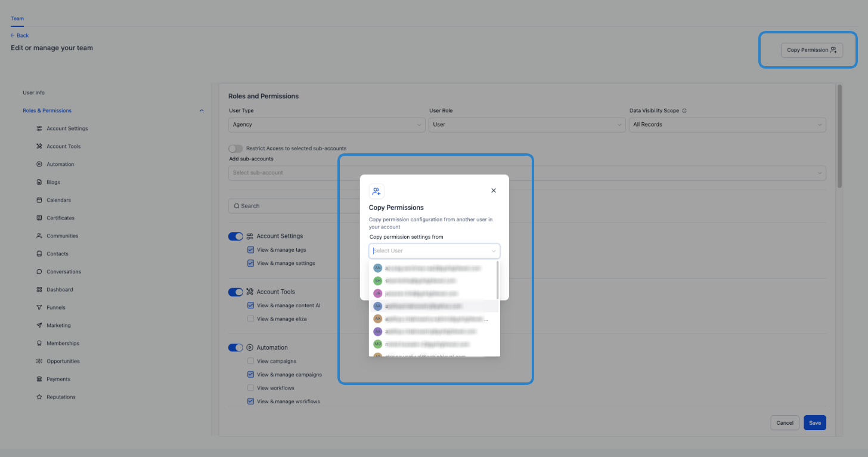Go Back using the back link
Viewport: 868px width, 457px height.
20,35
